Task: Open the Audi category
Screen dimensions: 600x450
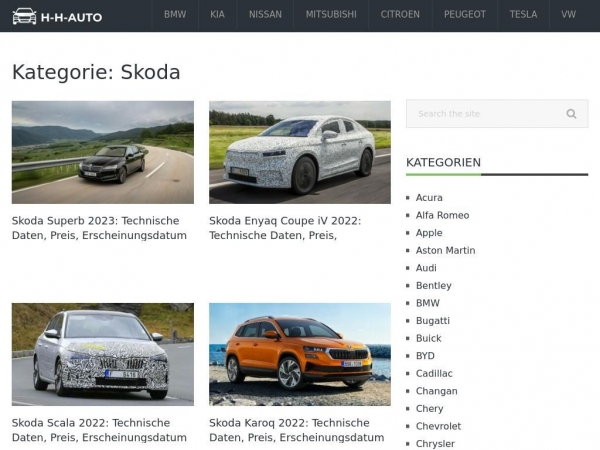Action: (x=426, y=268)
